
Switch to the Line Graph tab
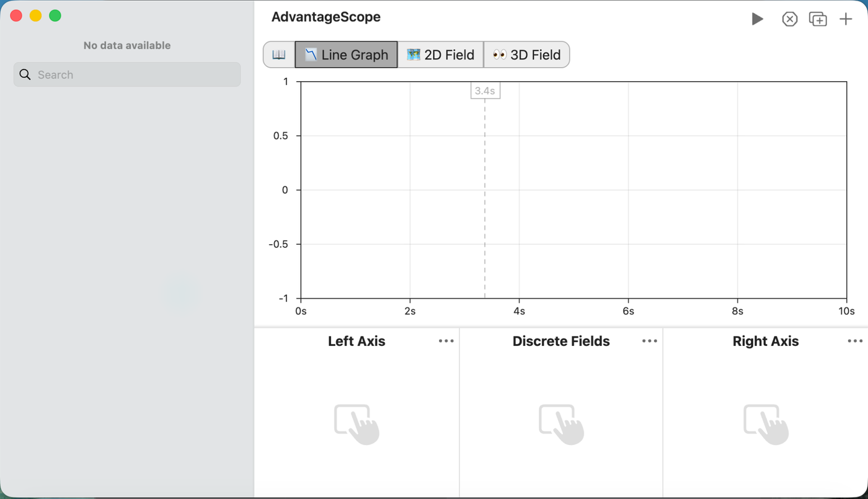[x=346, y=55]
